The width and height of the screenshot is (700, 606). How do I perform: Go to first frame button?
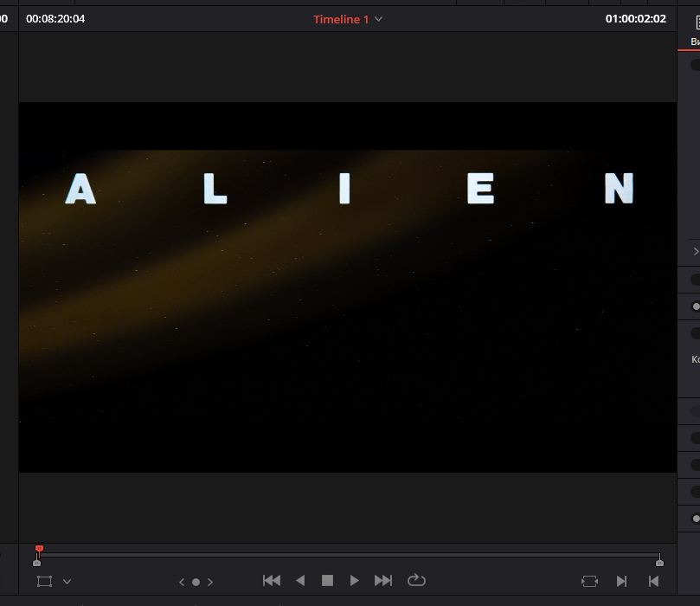click(x=272, y=581)
